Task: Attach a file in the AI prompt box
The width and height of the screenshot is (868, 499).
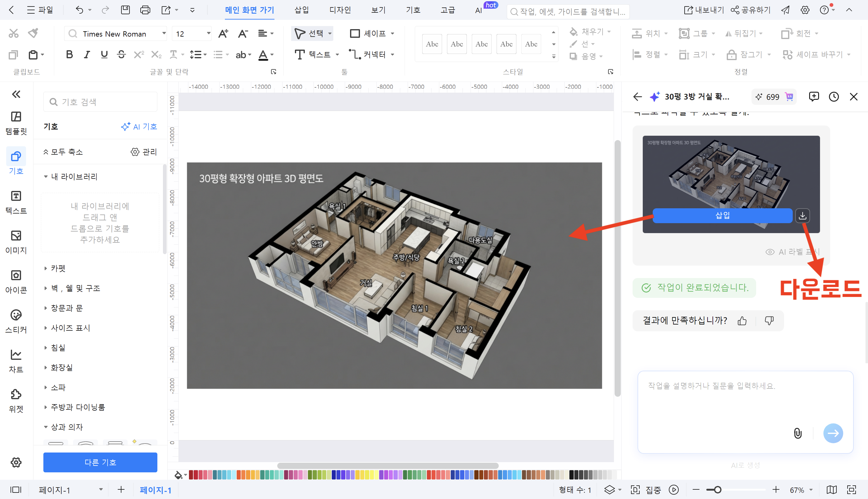Action: 797,433
